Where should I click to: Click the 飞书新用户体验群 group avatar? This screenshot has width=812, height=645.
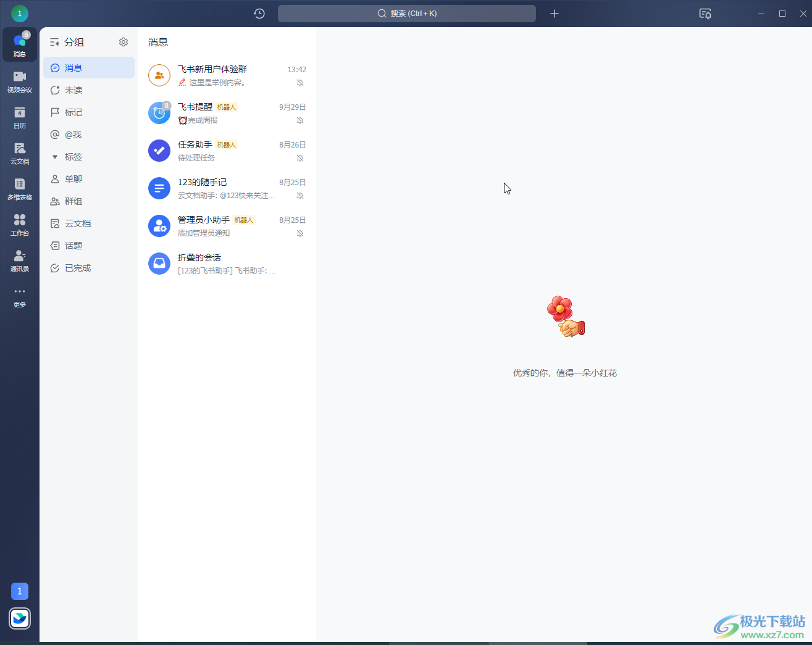coord(159,75)
